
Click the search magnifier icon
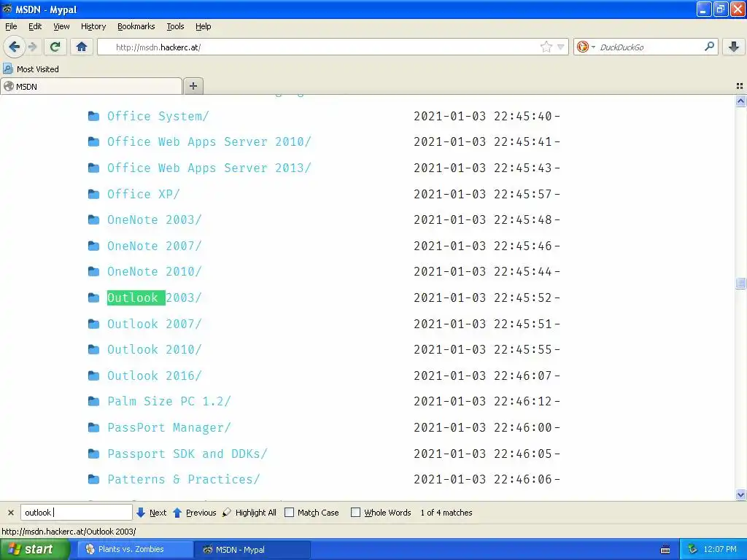(x=709, y=47)
